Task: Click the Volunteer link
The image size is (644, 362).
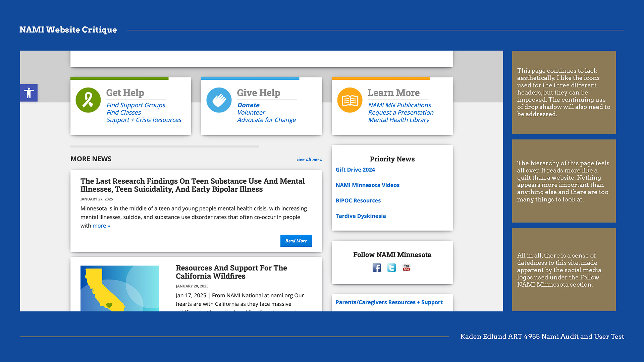Action: click(251, 112)
